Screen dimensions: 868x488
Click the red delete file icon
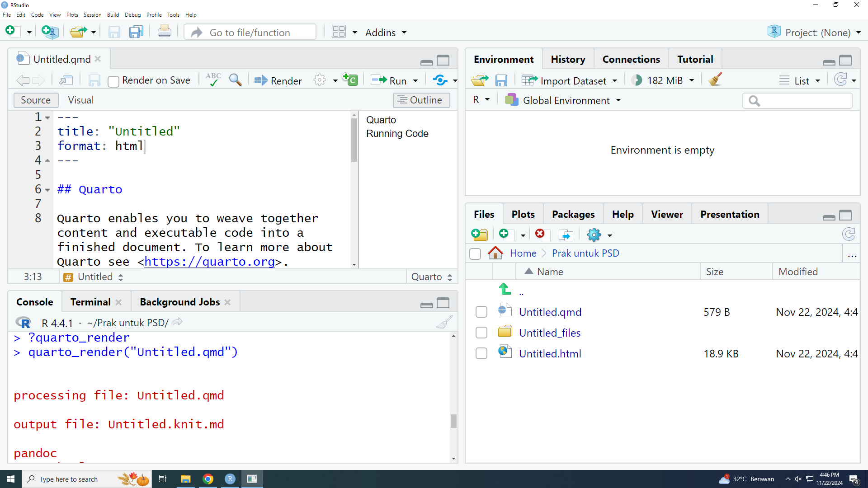click(540, 234)
